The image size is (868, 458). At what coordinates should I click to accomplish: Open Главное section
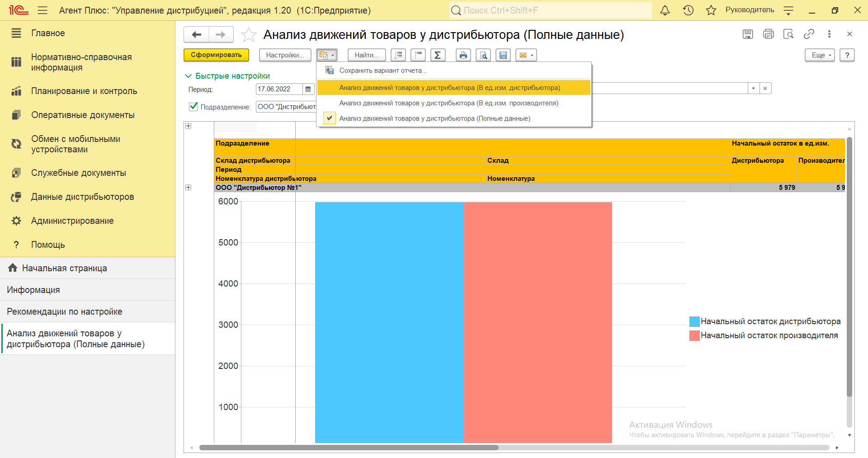tap(88, 33)
